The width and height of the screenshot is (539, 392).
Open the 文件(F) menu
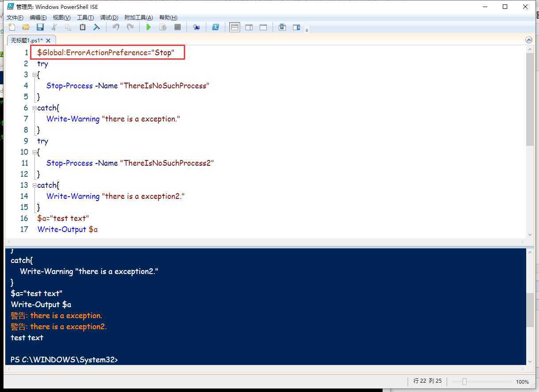coord(15,18)
